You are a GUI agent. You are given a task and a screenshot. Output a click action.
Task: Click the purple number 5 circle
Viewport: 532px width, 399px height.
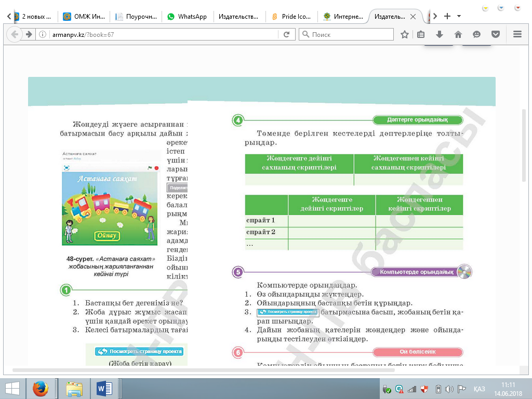(x=238, y=272)
